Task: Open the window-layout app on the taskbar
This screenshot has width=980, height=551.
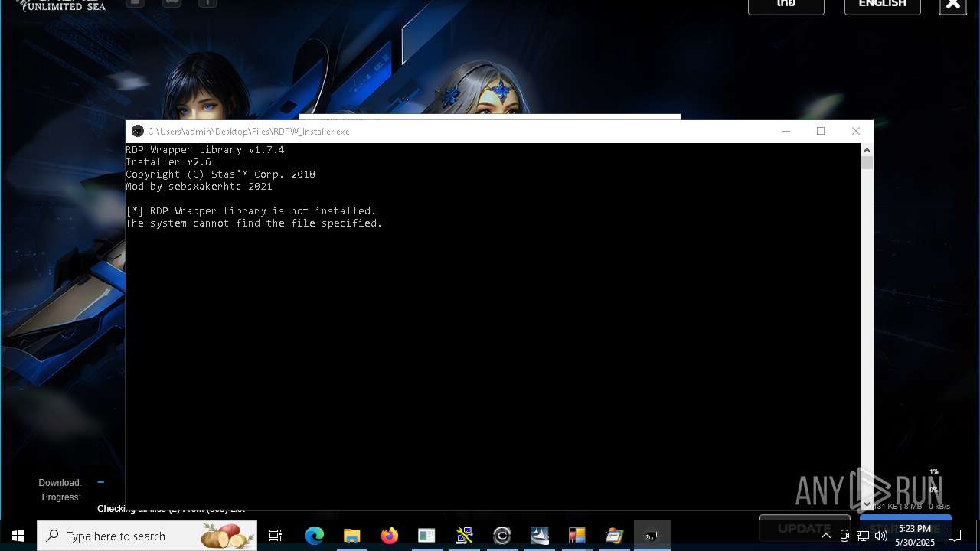Action: pos(426,536)
